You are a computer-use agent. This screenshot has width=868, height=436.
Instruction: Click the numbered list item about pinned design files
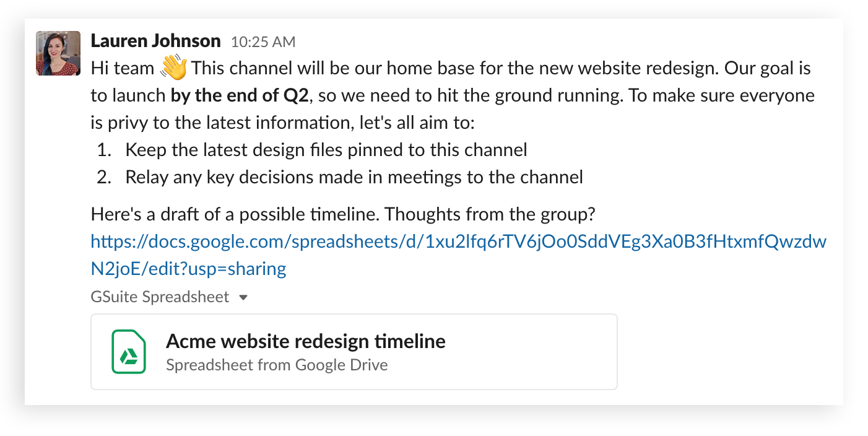click(x=326, y=149)
